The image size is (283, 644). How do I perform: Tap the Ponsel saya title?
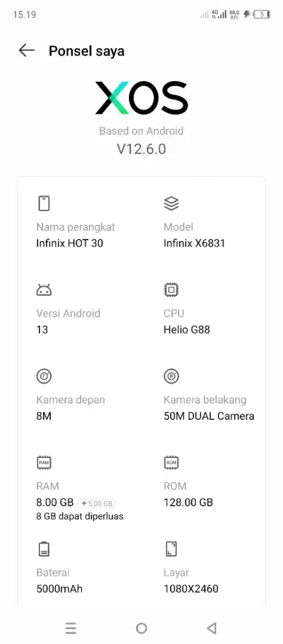[x=86, y=51]
